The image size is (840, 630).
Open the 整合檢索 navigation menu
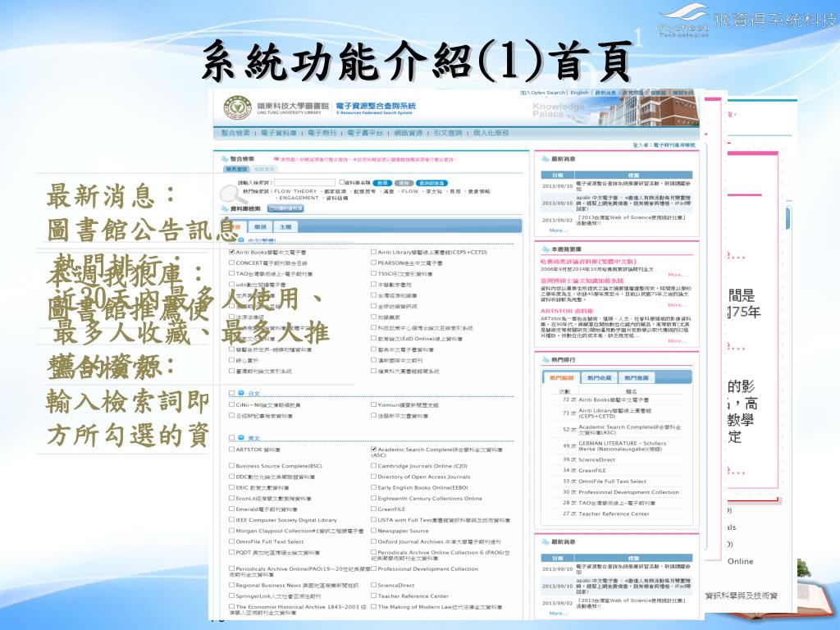235,133
